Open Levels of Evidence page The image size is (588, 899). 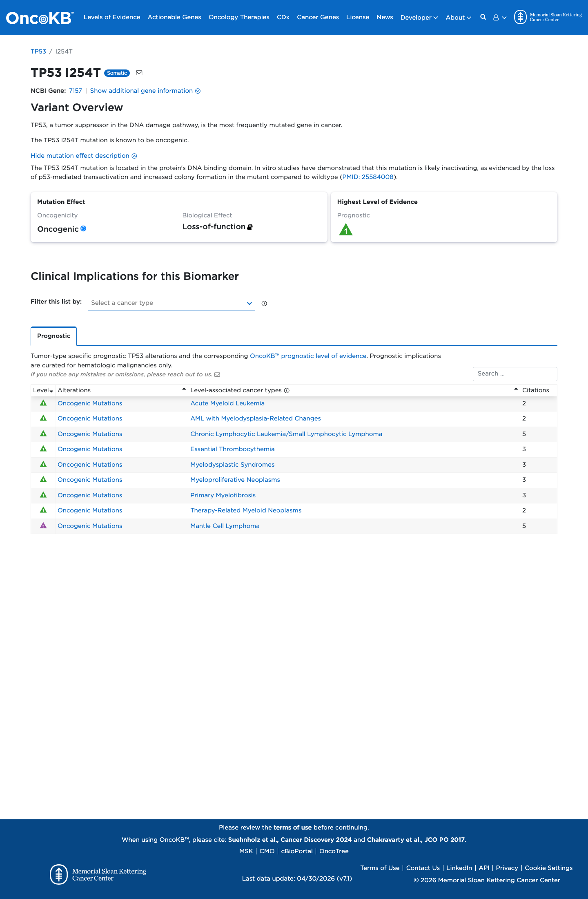112,17
